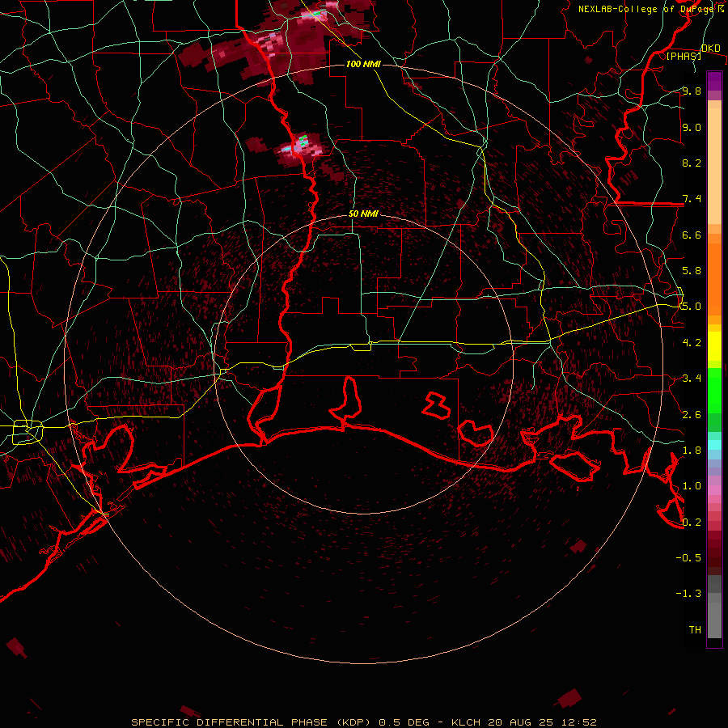
Task: Click the 7.4 value on the color scale
Action: tap(692, 199)
